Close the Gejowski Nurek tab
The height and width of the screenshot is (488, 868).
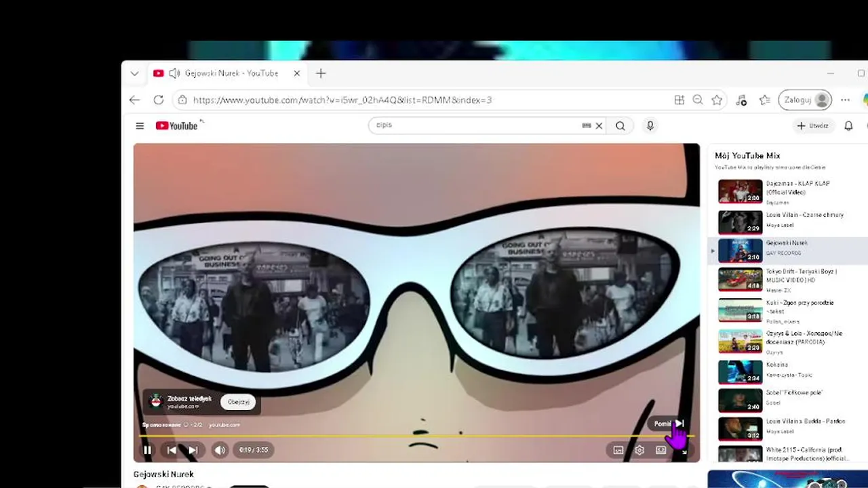click(x=296, y=73)
